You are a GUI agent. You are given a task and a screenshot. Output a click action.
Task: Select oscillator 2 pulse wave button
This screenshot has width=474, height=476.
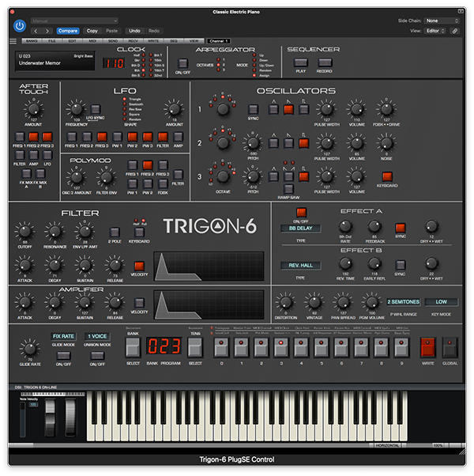pos(303,143)
